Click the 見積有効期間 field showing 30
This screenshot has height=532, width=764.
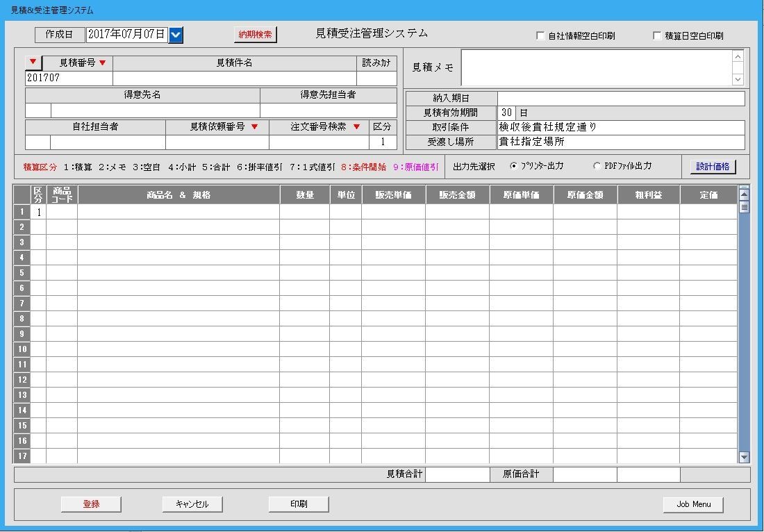pos(506,113)
